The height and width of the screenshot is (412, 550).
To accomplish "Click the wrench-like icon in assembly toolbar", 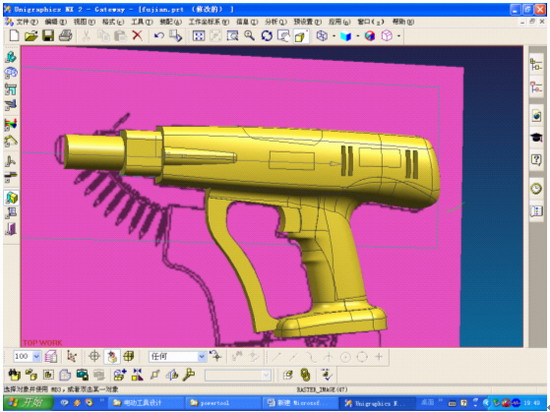I will point(189,375).
